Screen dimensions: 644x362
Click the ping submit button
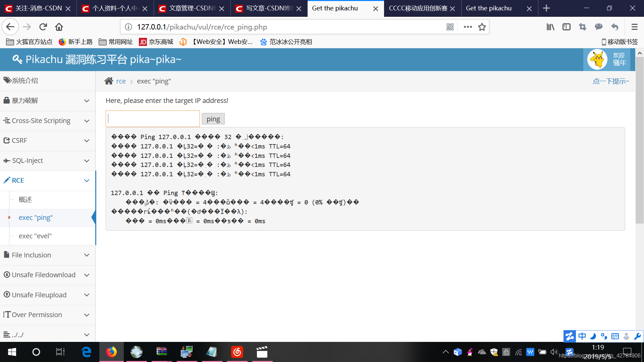[213, 119]
